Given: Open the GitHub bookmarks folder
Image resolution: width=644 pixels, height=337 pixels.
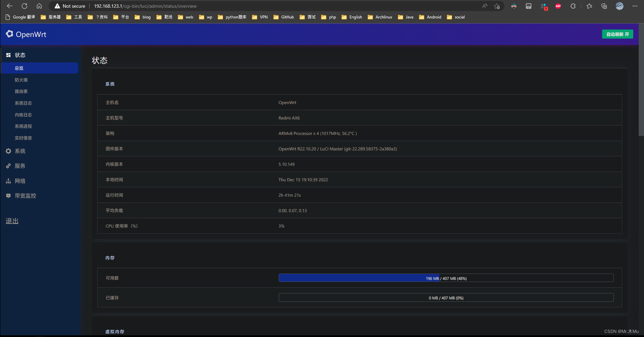Looking at the screenshot, I should click(x=283, y=17).
